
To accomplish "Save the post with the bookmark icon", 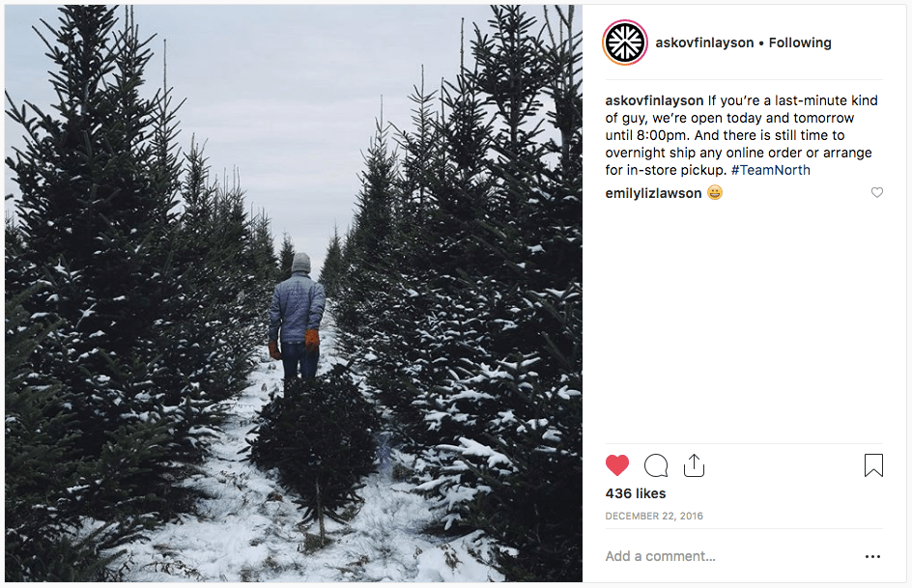I will (x=873, y=465).
